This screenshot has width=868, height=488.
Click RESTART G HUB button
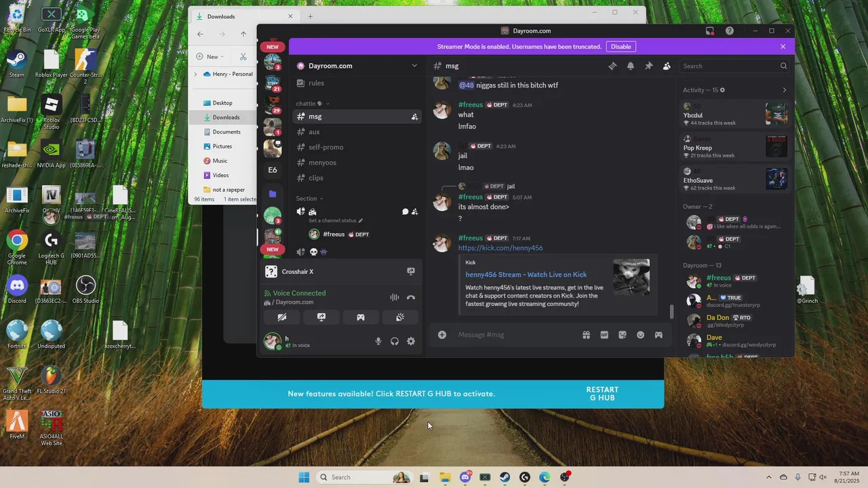tap(602, 394)
